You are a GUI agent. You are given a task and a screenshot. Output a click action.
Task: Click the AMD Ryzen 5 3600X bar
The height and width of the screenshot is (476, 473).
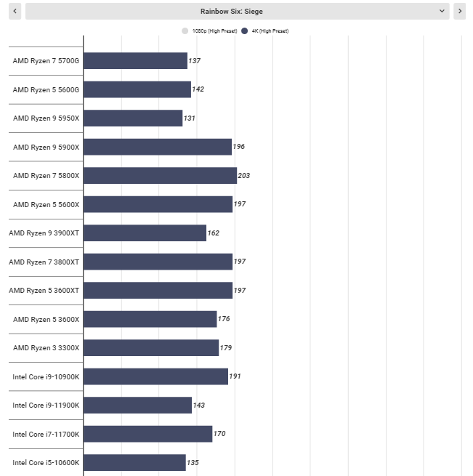tap(150, 319)
